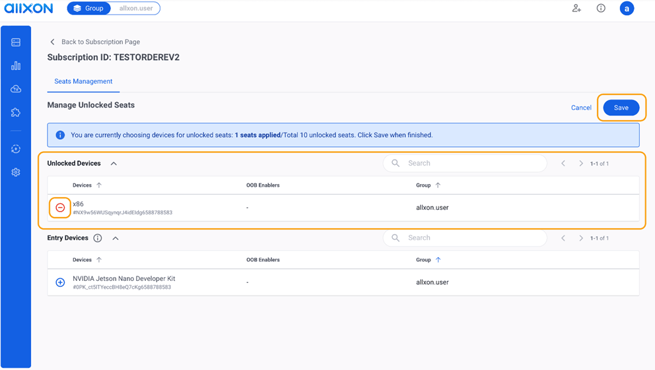Open the bar chart analytics sidebar icon
Screen dimensions: 655x370
point(16,66)
